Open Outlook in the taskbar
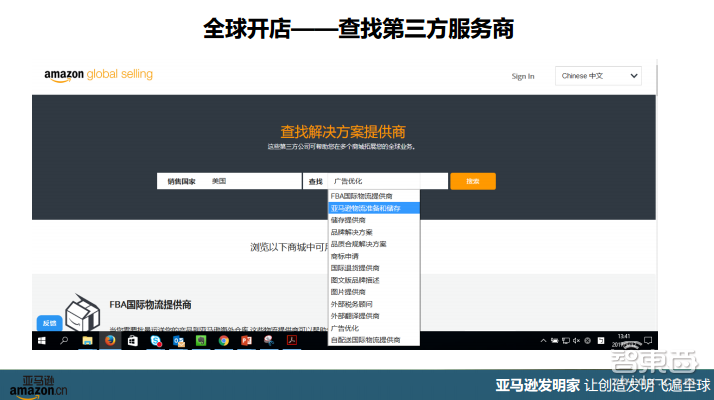The height and width of the screenshot is (400, 714). 179,341
